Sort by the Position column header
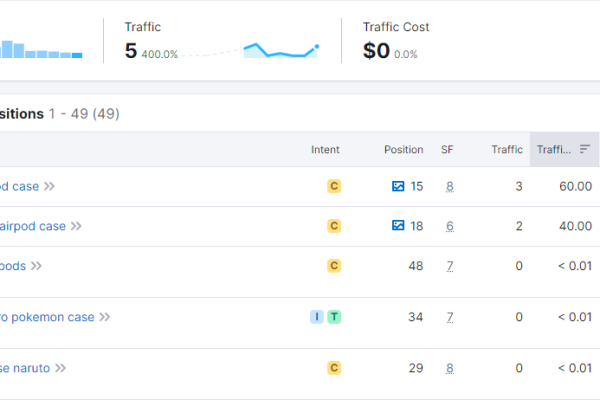Screen dimensions: 600x400 (404, 149)
